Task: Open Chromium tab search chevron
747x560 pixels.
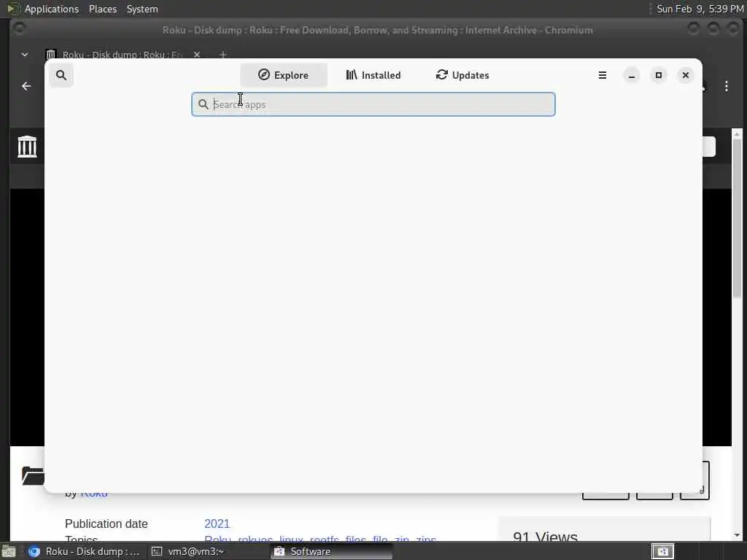Action: (x=25, y=55)
